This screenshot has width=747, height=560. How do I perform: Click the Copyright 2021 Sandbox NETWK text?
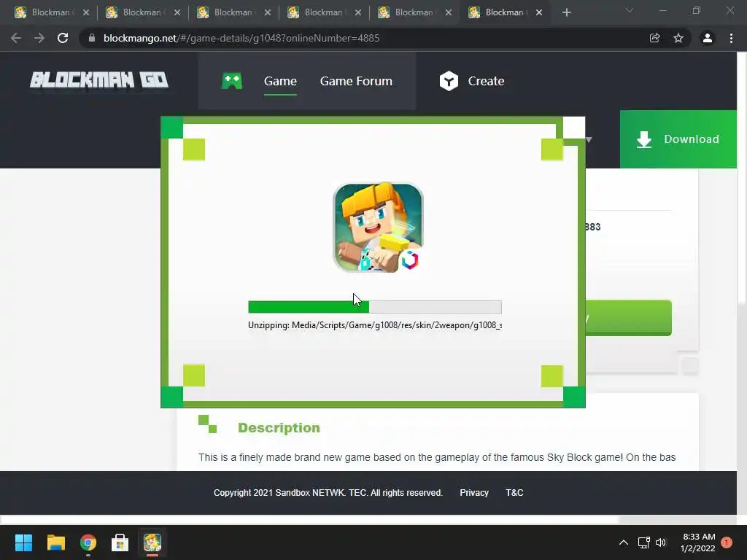pos(328,493)
